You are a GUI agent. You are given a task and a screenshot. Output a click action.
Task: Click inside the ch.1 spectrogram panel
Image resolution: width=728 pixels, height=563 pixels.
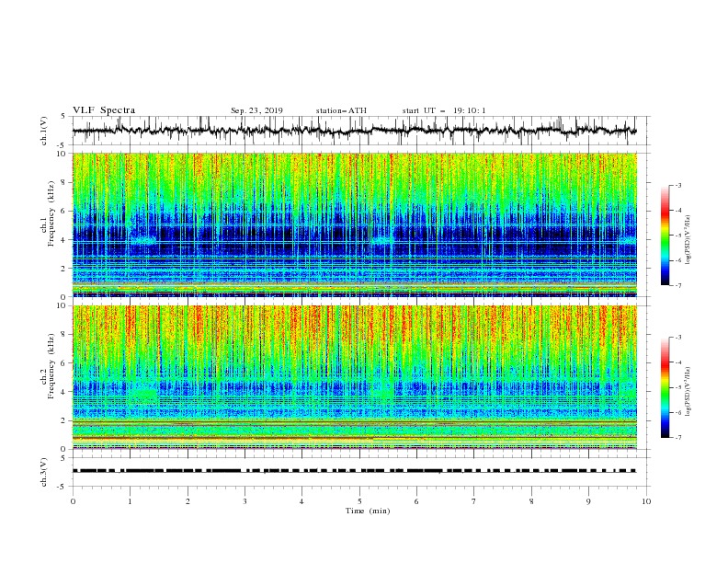[x=355, y=224]
